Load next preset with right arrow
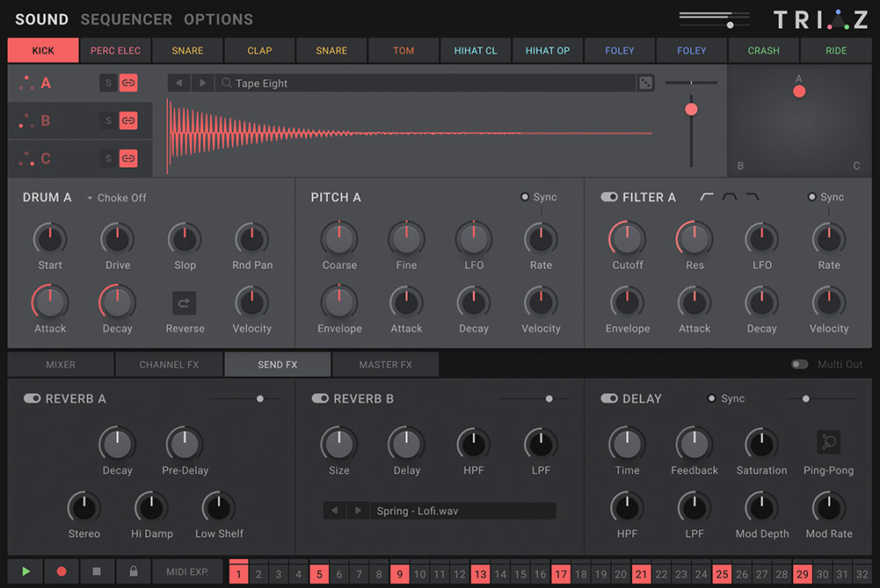Screen dimensions: 880x588 [x=203, y=83]
